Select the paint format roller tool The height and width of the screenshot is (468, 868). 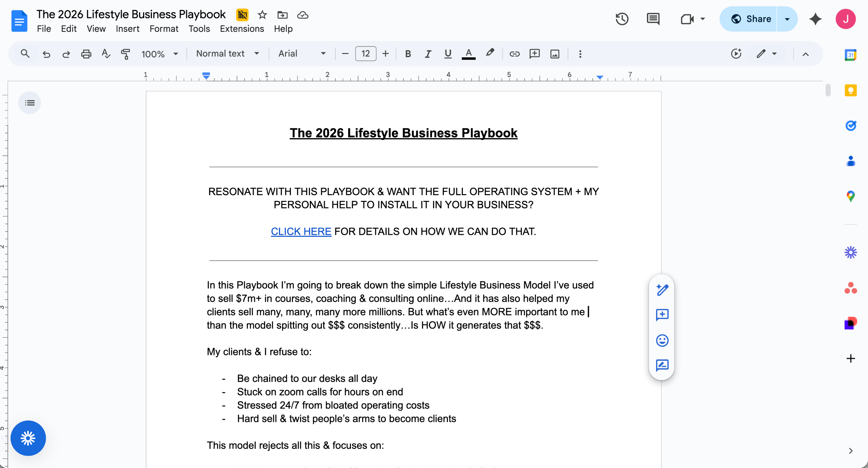point(125,54)
